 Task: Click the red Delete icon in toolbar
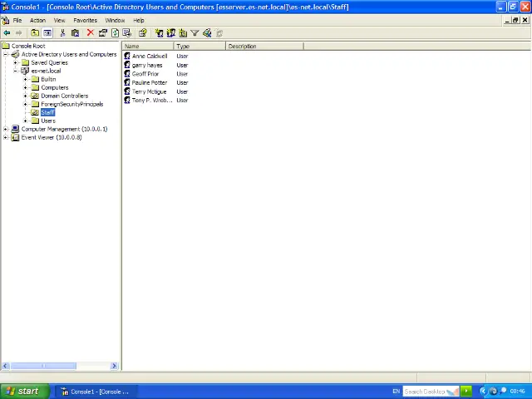[x=90, y=33]
